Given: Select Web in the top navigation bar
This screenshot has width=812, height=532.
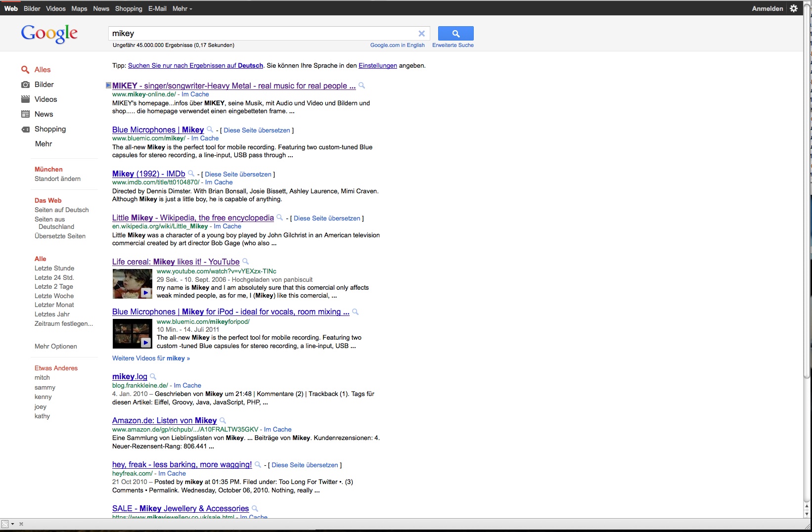Looking at the screenshot, I should click(11, 8).
